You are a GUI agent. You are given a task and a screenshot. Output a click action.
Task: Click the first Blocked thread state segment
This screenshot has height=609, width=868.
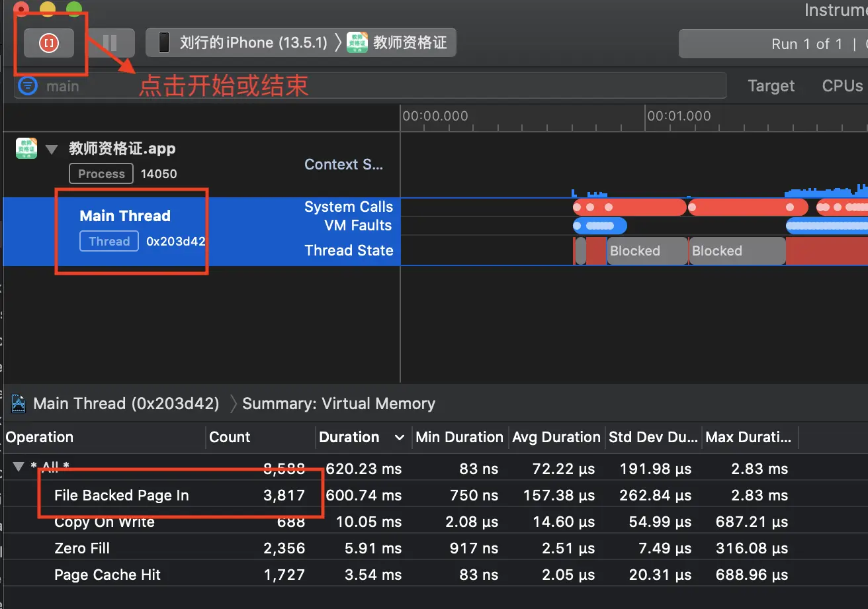647,251
